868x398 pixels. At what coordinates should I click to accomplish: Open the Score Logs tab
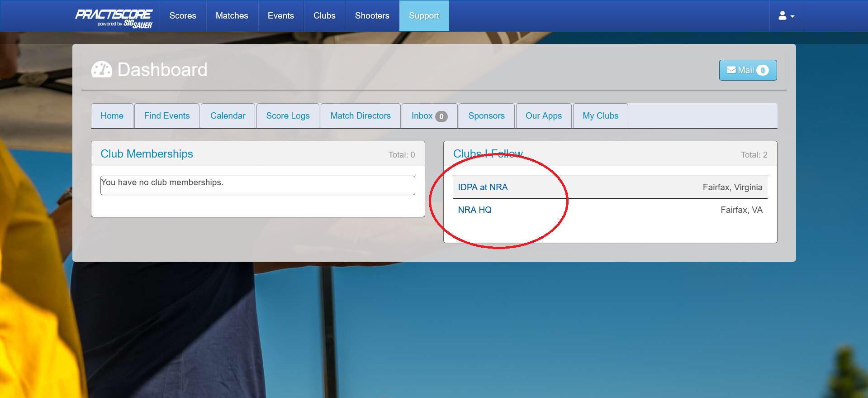(288, 116)
